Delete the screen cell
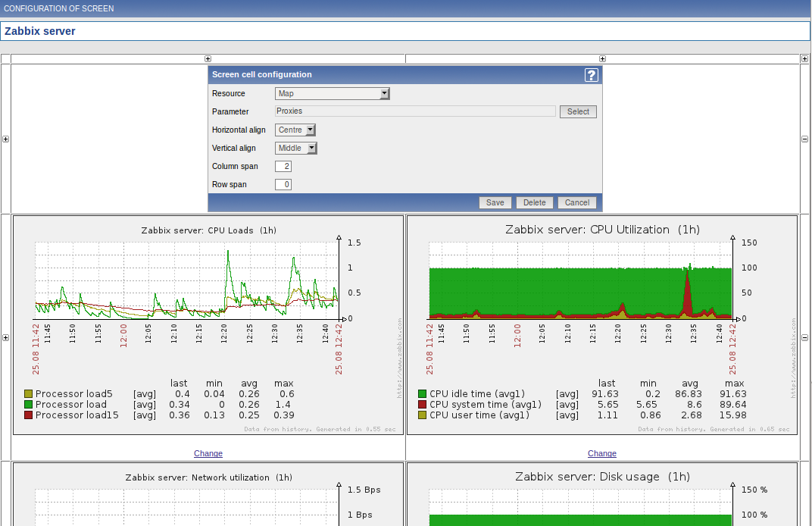The image size is (812, 526). 535,202
